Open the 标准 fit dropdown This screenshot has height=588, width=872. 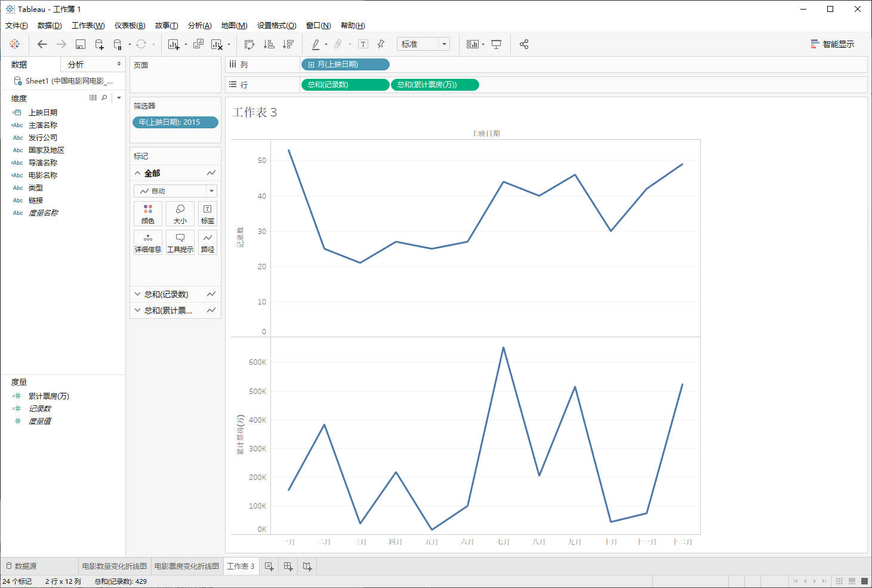pos(423,44)
